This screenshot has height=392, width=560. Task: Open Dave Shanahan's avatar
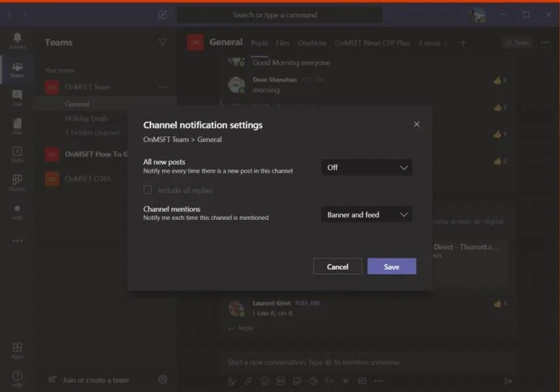tap(236, 85)
